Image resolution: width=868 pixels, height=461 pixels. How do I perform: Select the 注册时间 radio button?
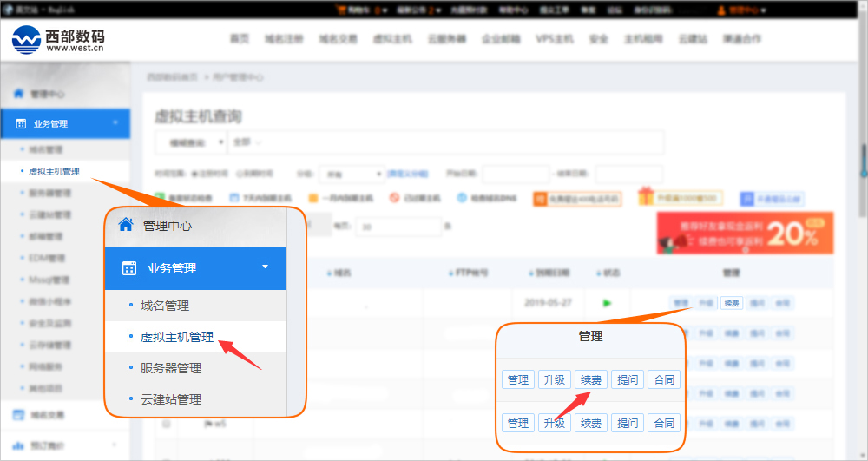194,174
